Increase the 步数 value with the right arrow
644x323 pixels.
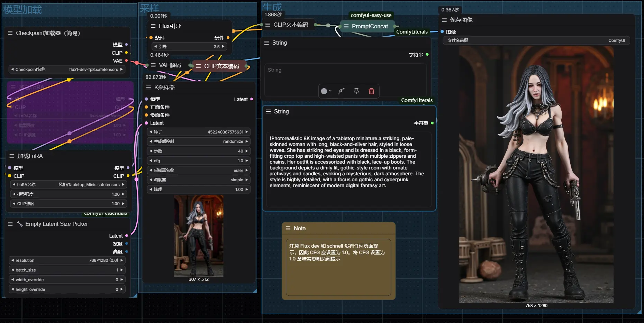[247, 151]
